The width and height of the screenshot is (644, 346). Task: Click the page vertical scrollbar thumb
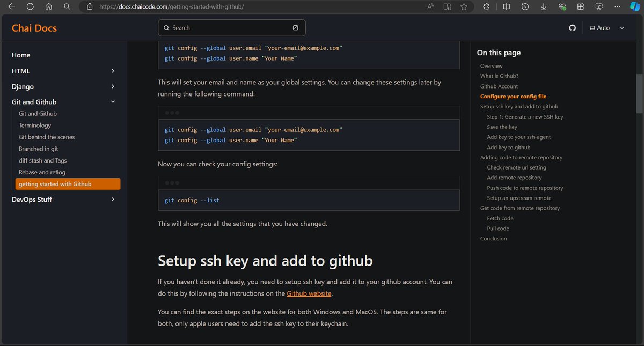(x=640, y=93)
